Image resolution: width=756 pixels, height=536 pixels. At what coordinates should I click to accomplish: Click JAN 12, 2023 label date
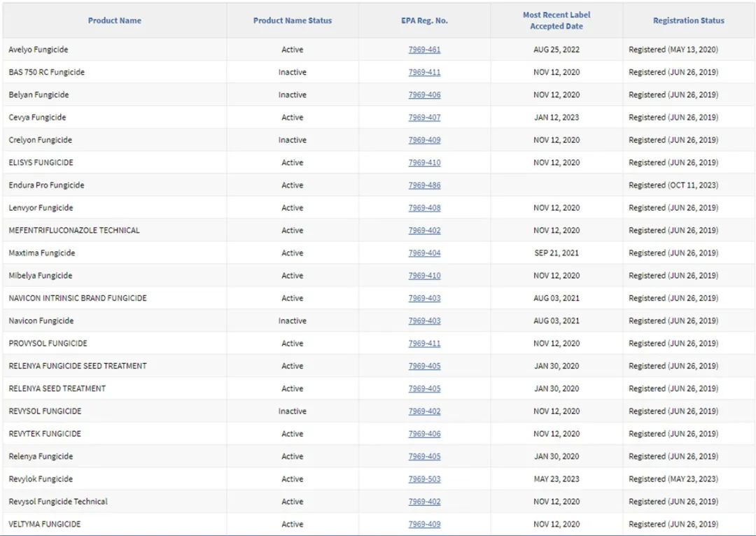click(556, 118)
